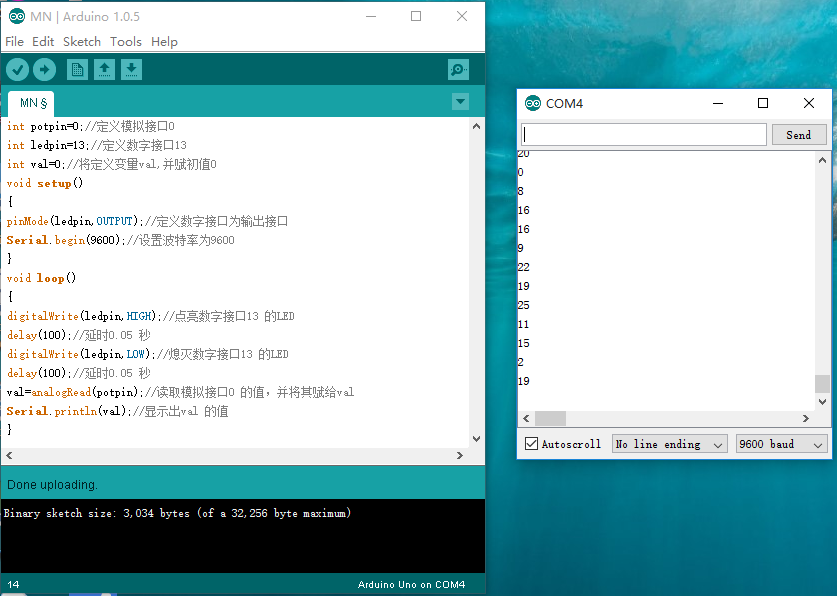Open the tab menu dropdown arrow

point(460,101)
